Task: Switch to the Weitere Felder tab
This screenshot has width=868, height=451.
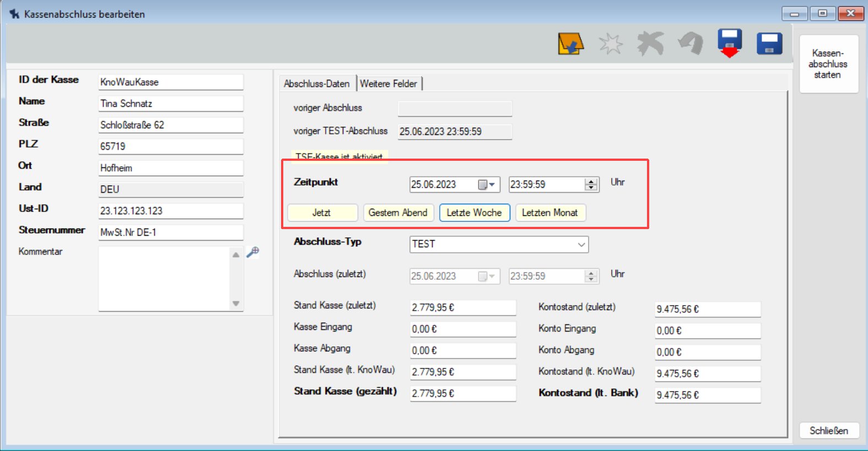Action: [x=389, y=84]
